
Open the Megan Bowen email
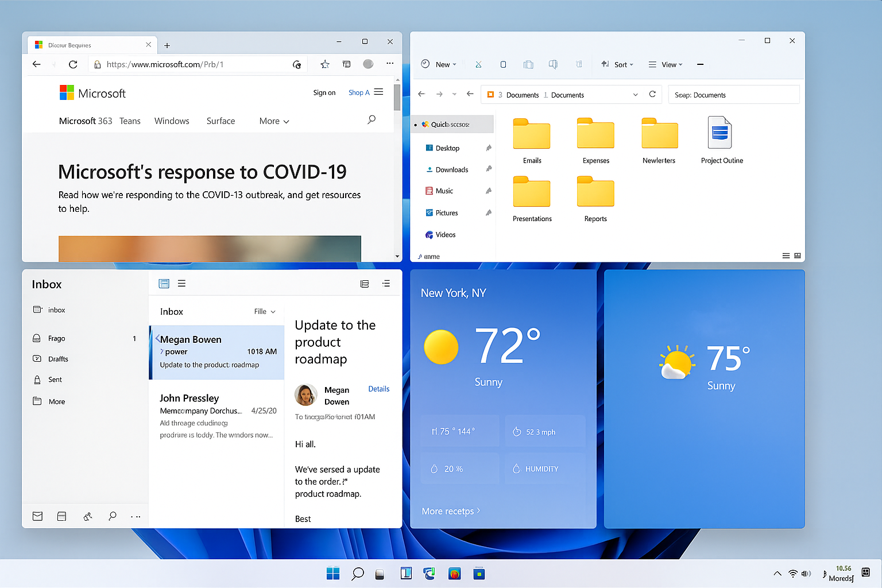217,353
